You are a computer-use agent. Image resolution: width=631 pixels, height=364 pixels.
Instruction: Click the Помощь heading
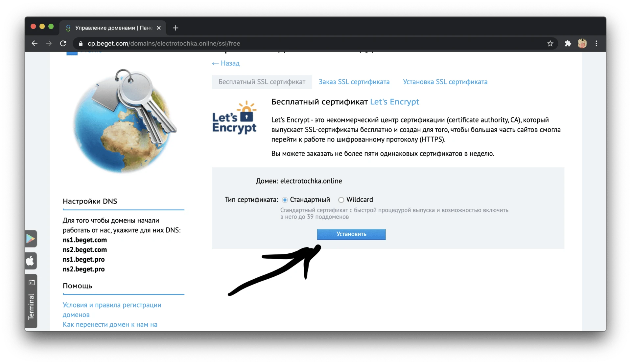pyautogui.click(x=78, y=286)
